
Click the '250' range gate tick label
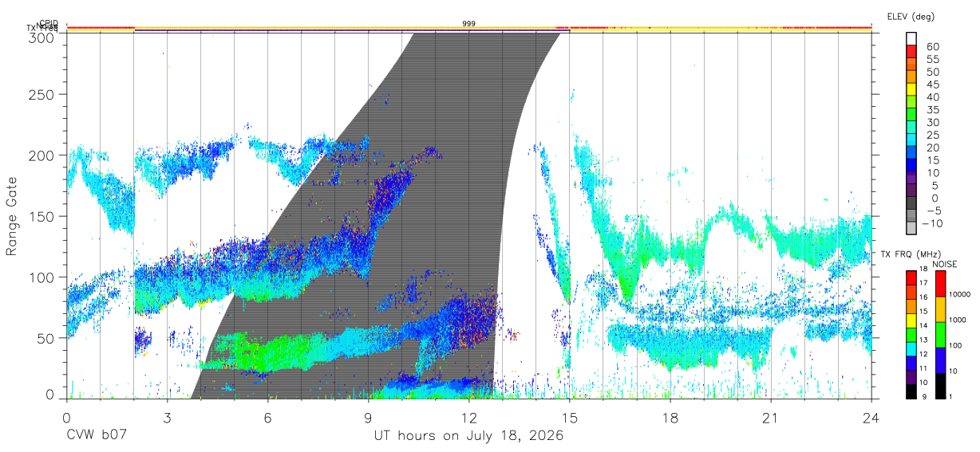point(41,94)
